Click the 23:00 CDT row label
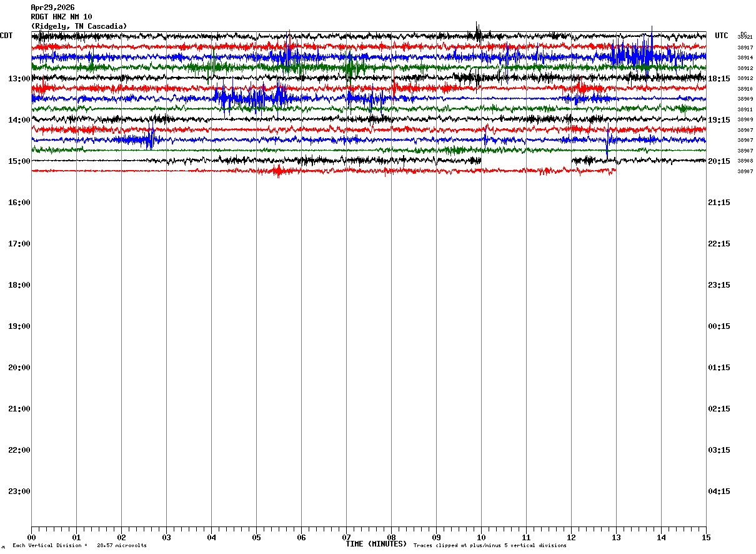Screen dimensions: 756x554 [x=19, y=491]
